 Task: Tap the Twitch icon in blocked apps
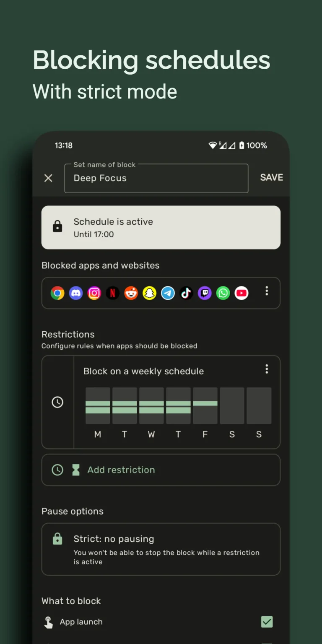point(205,293)
